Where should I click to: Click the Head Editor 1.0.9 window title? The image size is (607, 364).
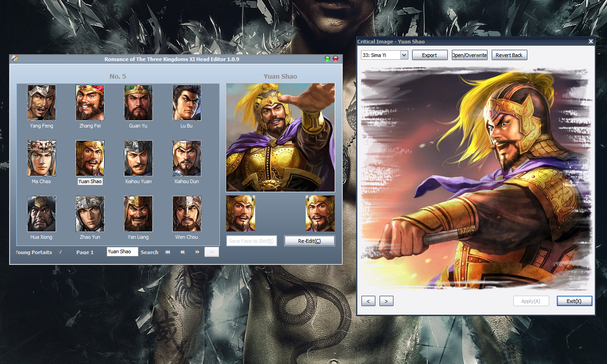coord(172,59)
